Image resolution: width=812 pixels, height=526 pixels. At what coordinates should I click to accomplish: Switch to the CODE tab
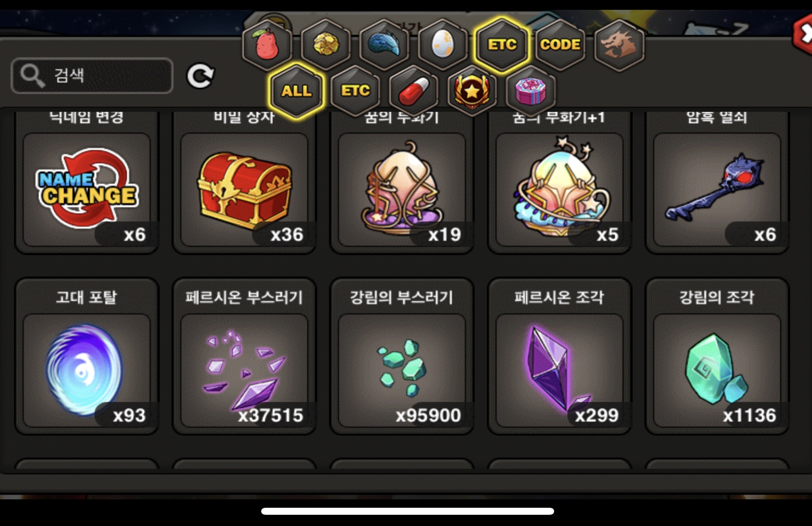pos(560,45)
